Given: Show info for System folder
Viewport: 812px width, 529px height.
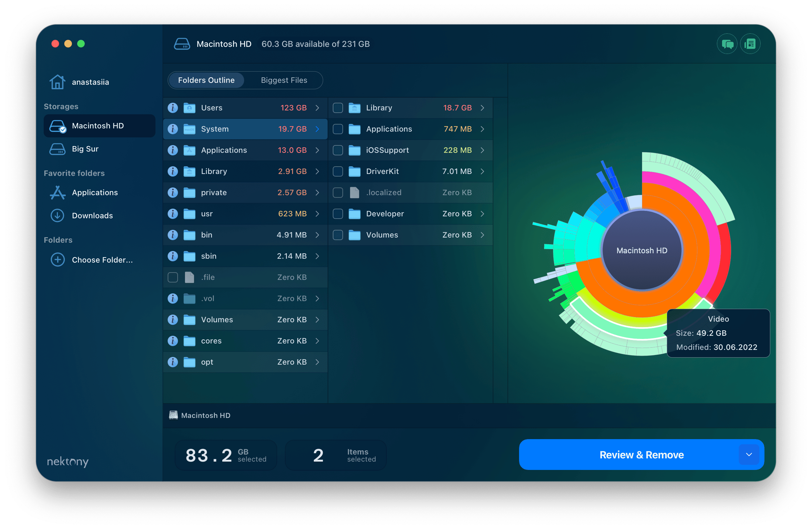Looking at the screenshot, I should 172,129.
